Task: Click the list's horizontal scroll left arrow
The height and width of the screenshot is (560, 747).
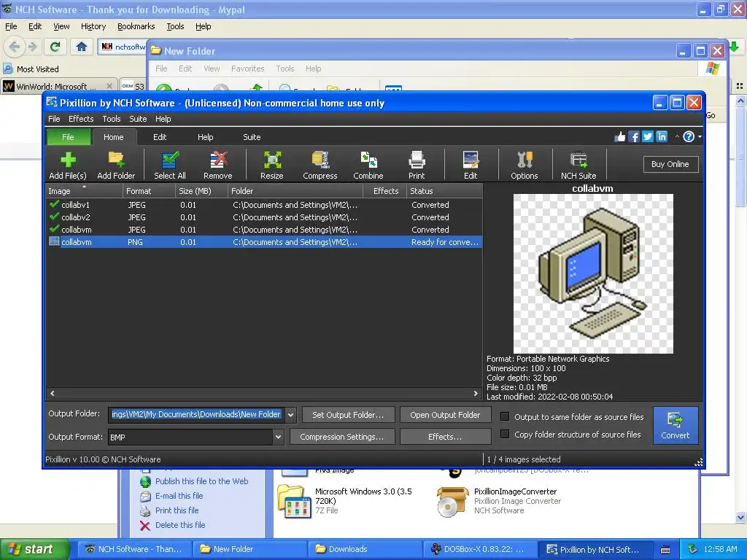Action: [53, 393]
